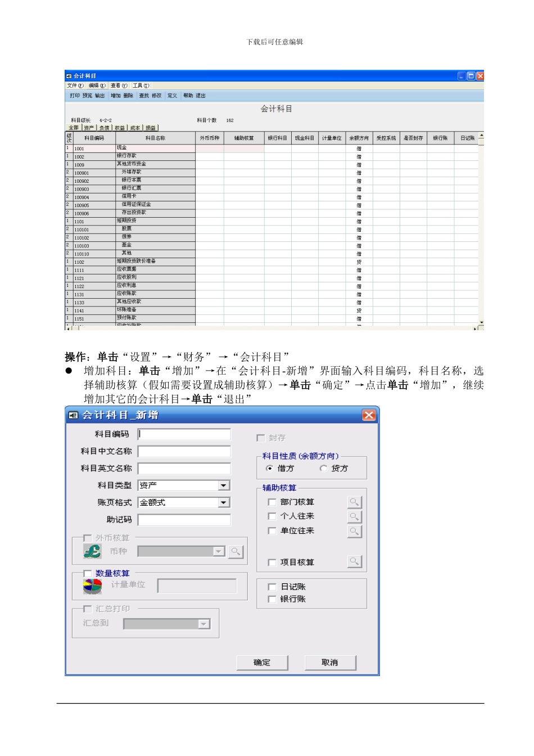Click the 确定 button

(x=262, y=663)
